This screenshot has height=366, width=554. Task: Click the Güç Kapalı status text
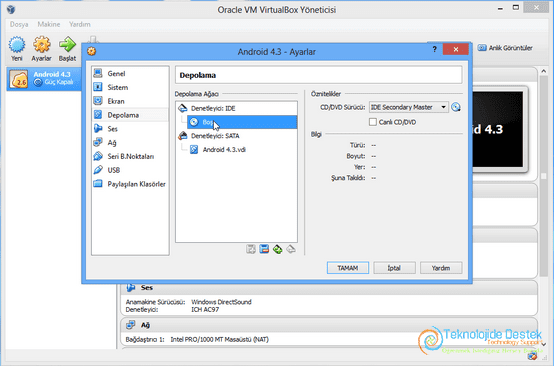click(59, 82)
